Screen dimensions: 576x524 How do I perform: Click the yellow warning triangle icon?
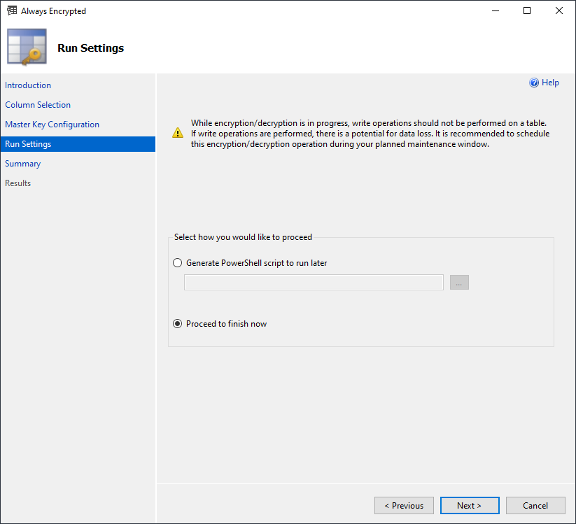[178, 133]
